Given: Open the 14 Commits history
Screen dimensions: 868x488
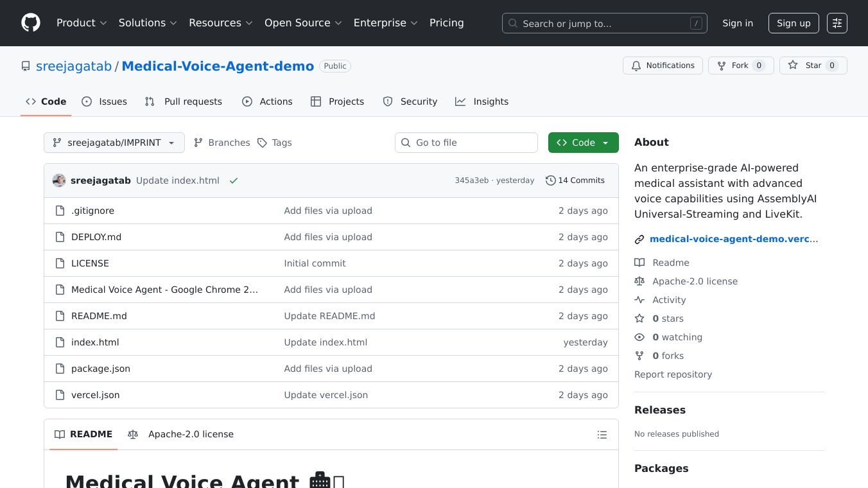Looking at the screenshot, I should point(575,180).
